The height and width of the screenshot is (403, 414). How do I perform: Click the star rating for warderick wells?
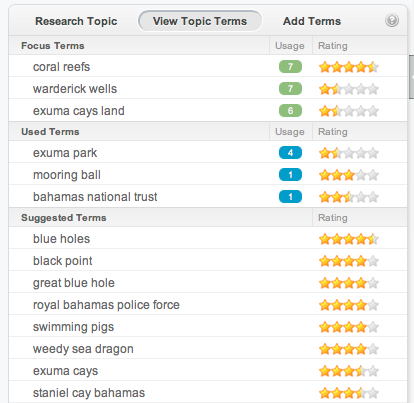[x=349, y=89]
